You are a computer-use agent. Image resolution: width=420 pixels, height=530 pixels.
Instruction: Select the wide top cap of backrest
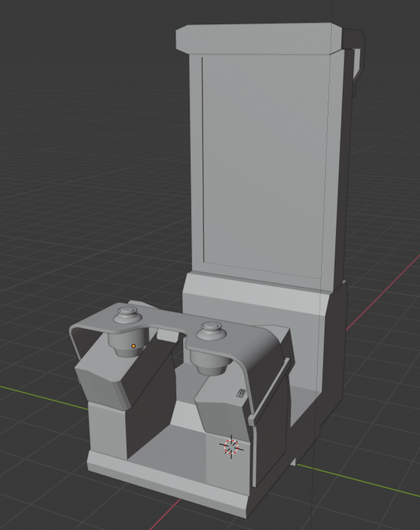[x=259, y=38]
